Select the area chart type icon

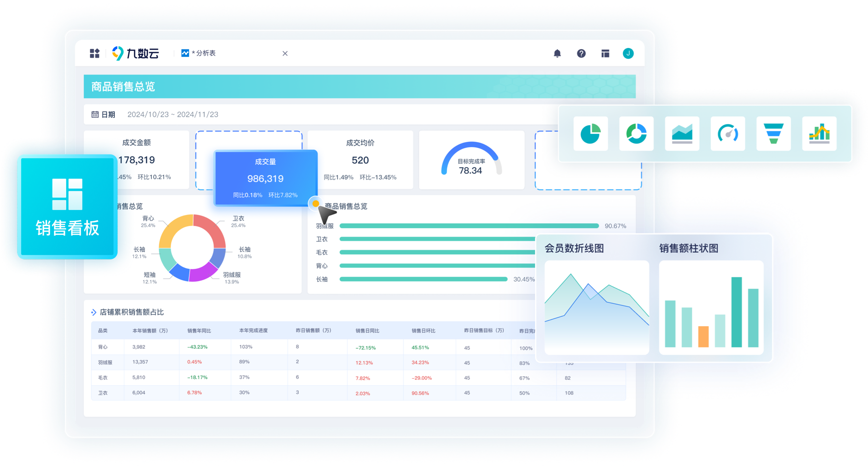click(x=682, y=133)
